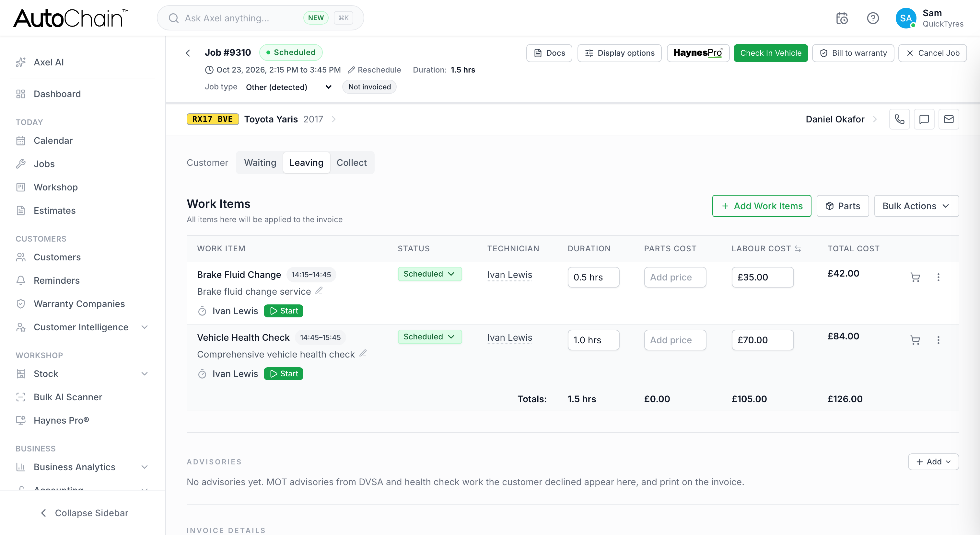Viewport: 980px width, 535px height.
Task: Open Scheduled status dropdown for Vehicle Health Check
Action: tap(429, 336)
